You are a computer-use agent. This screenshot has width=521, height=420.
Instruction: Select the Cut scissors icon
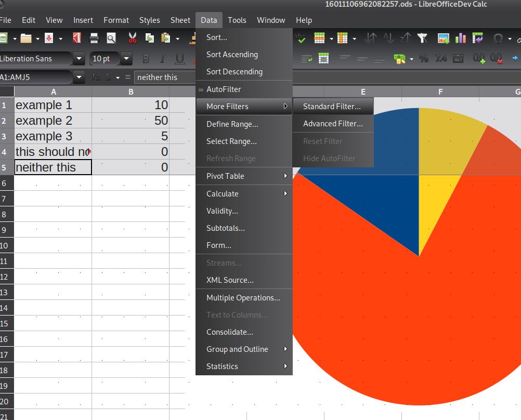[x=132, y=38]
